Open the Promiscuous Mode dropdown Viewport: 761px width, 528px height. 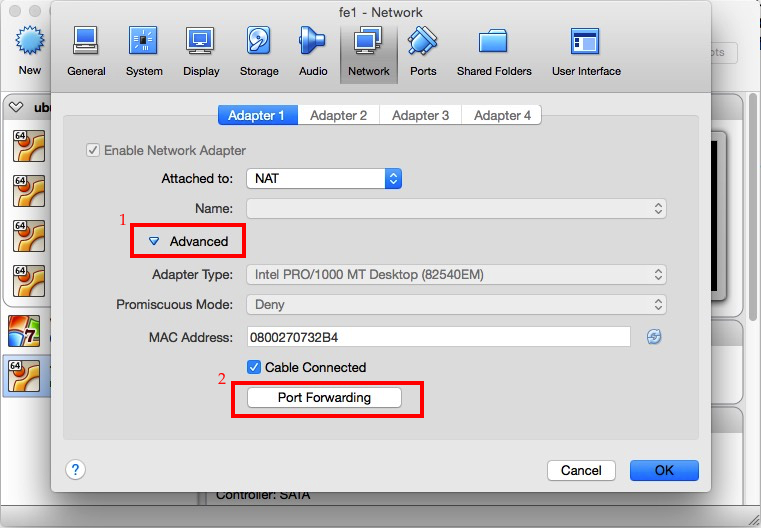pyautogui.click(x=456, y=304)
